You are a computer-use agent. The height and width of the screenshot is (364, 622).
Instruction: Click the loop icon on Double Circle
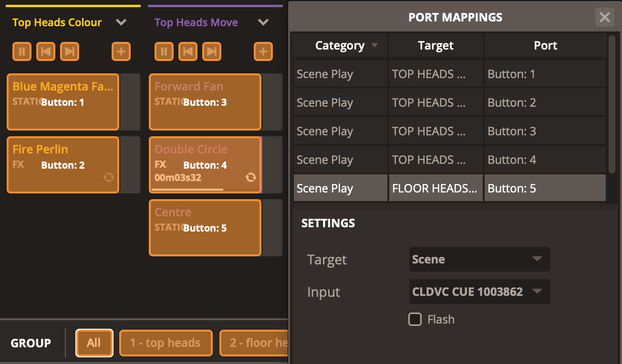250,178
